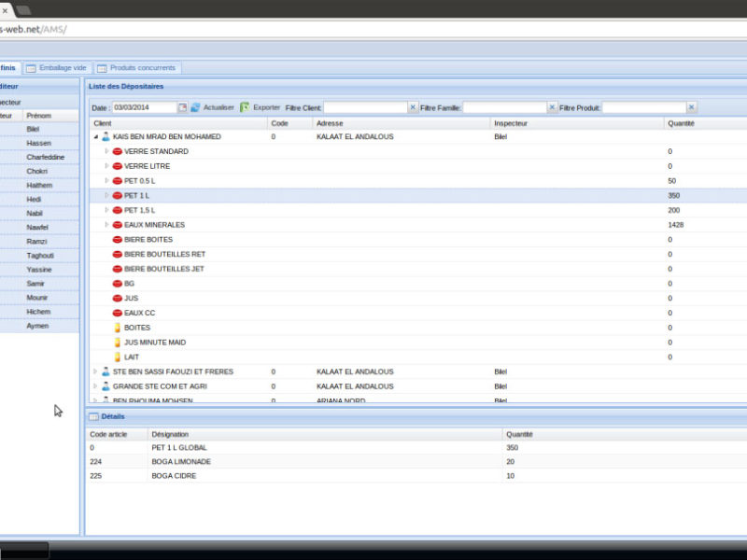Click the user icon of GRANDE STE COM ET AGRI
The image size is (747, 560).
tap(106, 385)
